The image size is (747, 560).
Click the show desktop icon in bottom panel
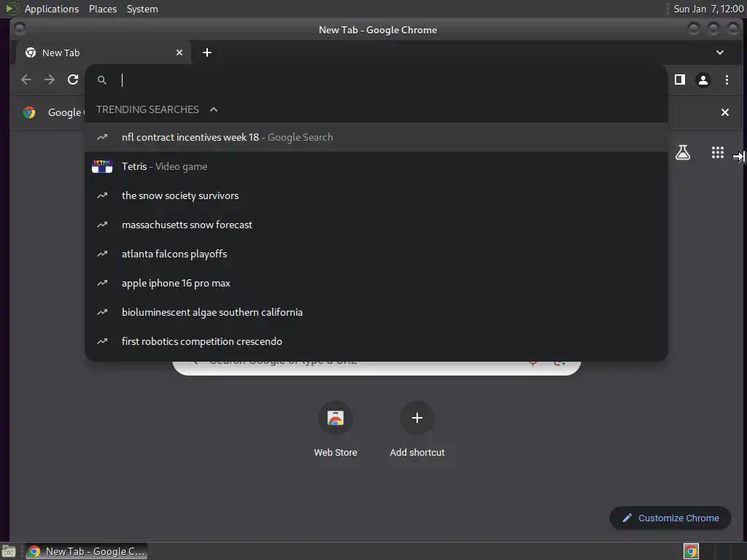9,551
